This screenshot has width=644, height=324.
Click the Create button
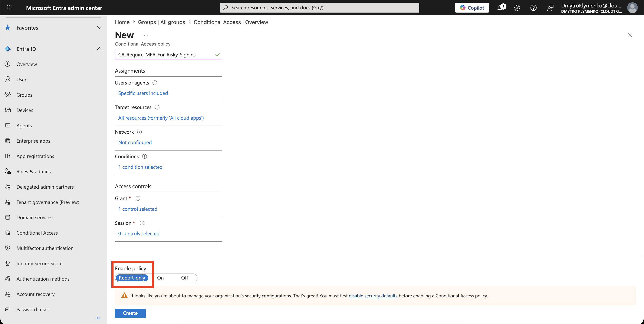(130, 313)
